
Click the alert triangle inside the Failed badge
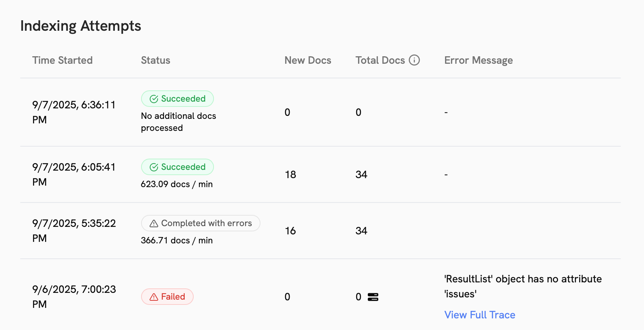153,296
